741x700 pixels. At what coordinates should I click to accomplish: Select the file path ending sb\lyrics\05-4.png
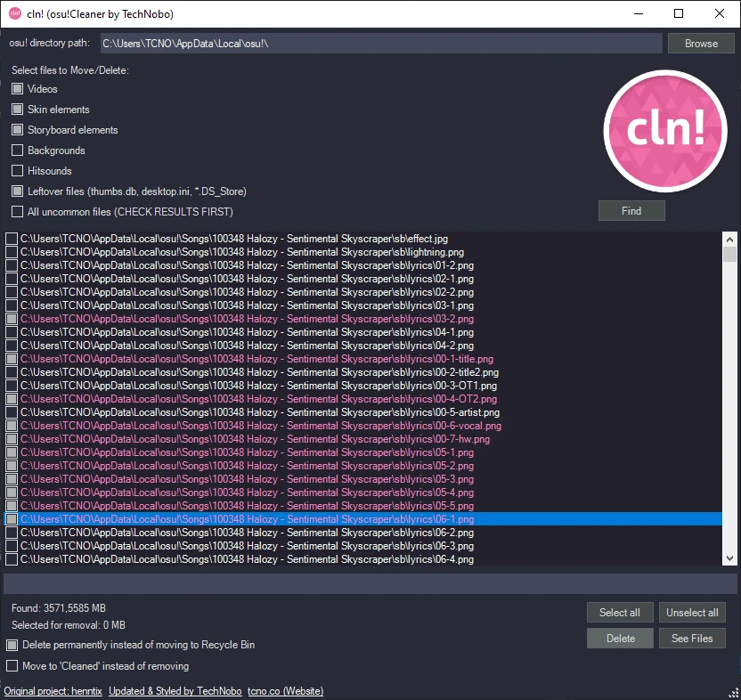(x=247, y=492)
